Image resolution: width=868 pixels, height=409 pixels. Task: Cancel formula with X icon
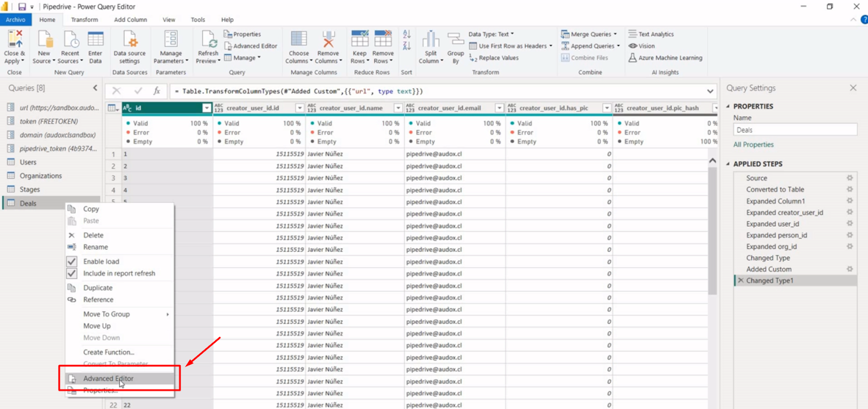tap(116, 91)
